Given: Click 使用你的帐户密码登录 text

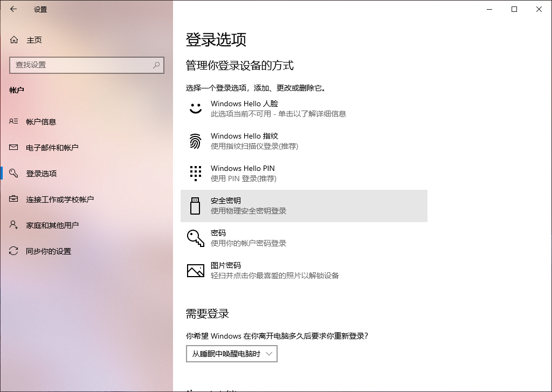Looking at the screenshot, I should tap(249, 243).
